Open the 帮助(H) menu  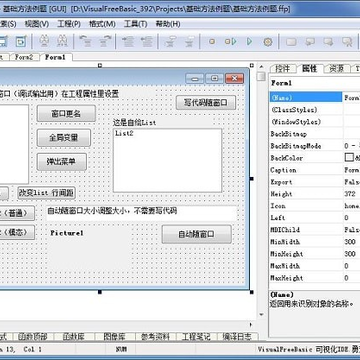click(168, 24)
